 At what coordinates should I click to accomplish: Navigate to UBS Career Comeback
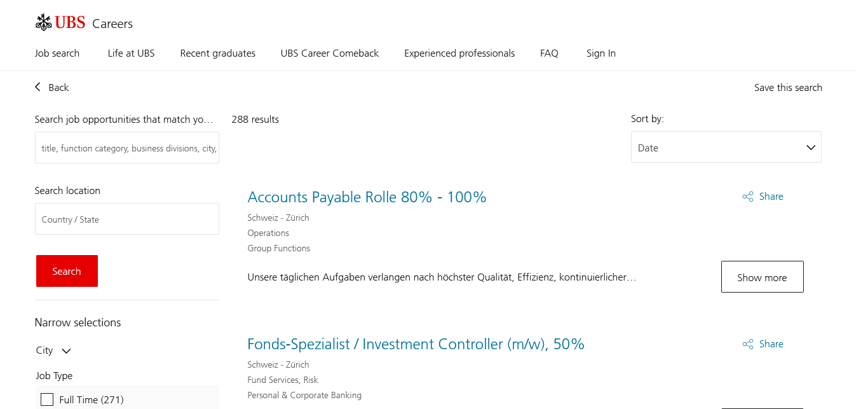pos(329,53)
